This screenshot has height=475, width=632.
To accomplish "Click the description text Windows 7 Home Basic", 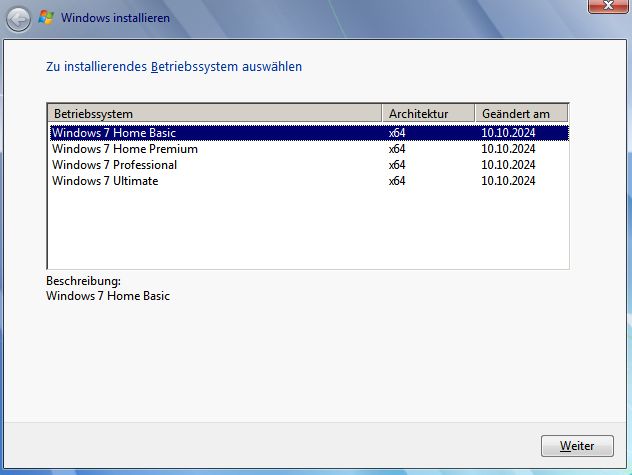I will click(108, 296).
